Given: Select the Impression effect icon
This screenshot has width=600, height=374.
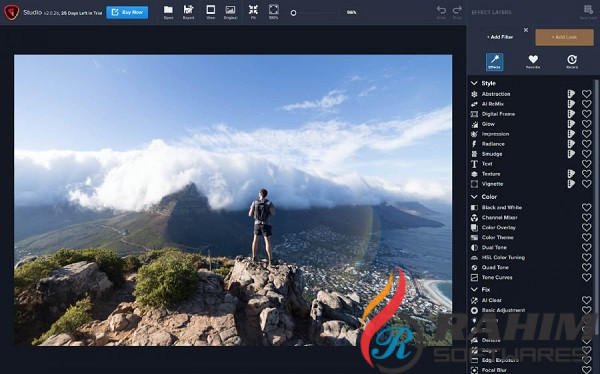Looking at the screenshot, I should click(x=474, y=134).
